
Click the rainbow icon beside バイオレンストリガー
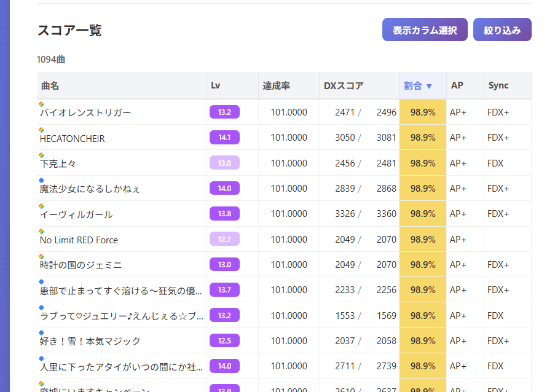[x=41, y=104]
